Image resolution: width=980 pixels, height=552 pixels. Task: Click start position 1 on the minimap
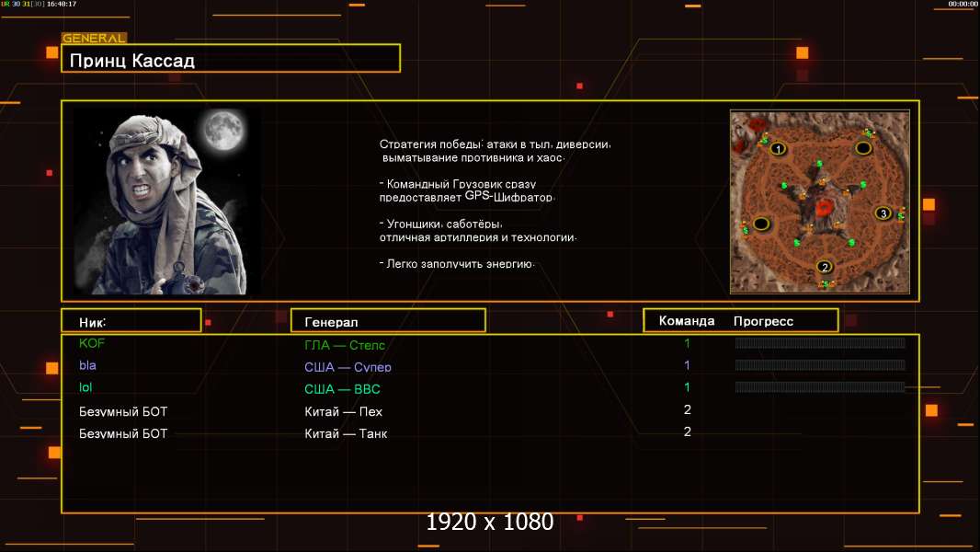click(x=778, y=148)
